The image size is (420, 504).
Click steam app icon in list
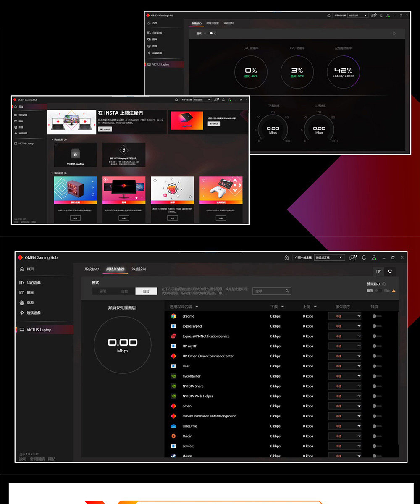coord(173,456)
